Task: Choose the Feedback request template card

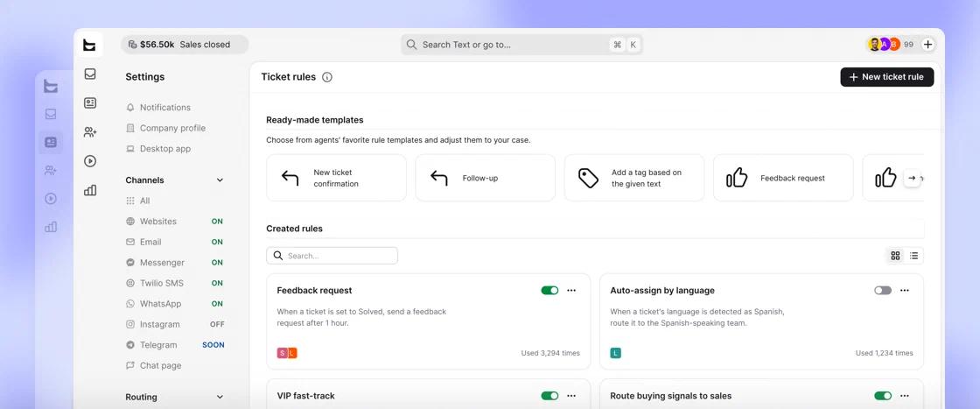Action: tap(783, 179)
